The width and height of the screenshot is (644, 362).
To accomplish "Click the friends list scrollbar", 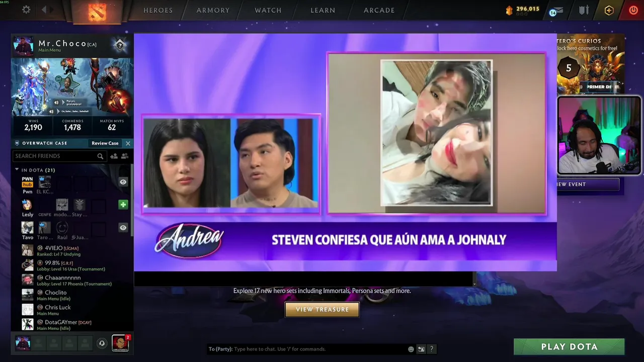I will pos(132,201).
